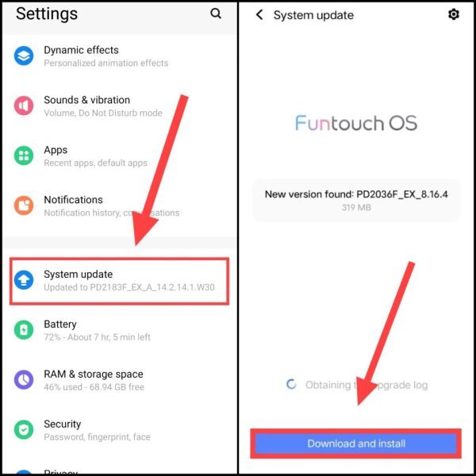Click the Download and install button
The width and height of the screenshot is (476, 476).
355,443
